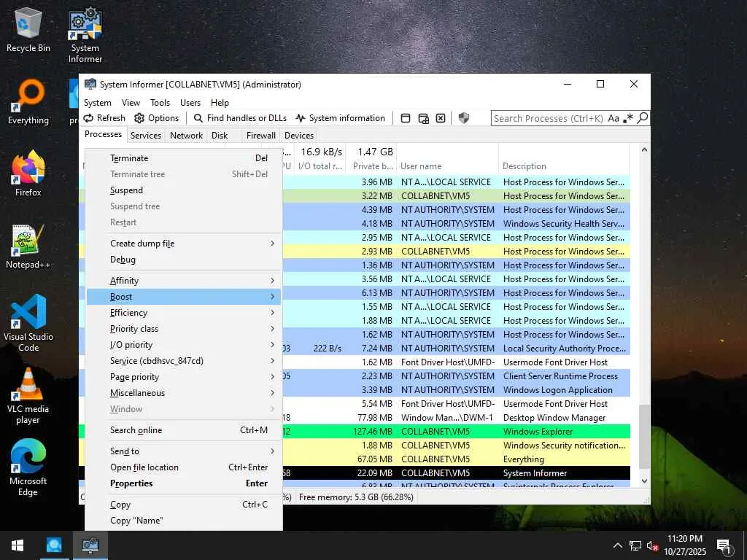Choose Suspend from context menu

[184, 190]
